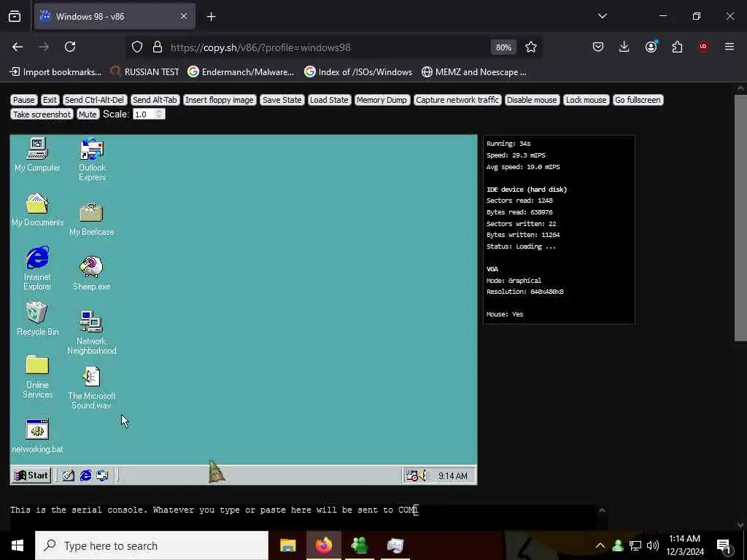Select Sheep.exe desktop icon
This screenshot has height=560, width=747.
pyautogui.click(x=91, y=273)
